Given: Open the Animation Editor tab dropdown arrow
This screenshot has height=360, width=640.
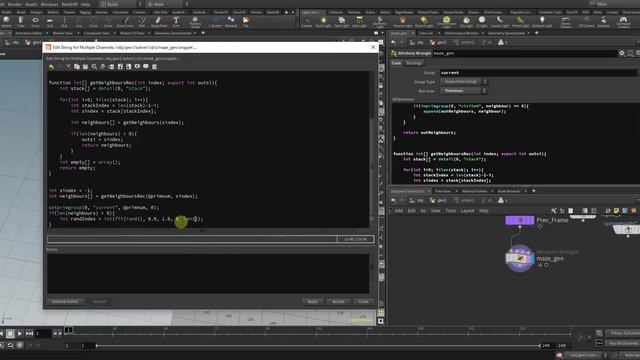Looking at the screenshot, I should point(47,33).
